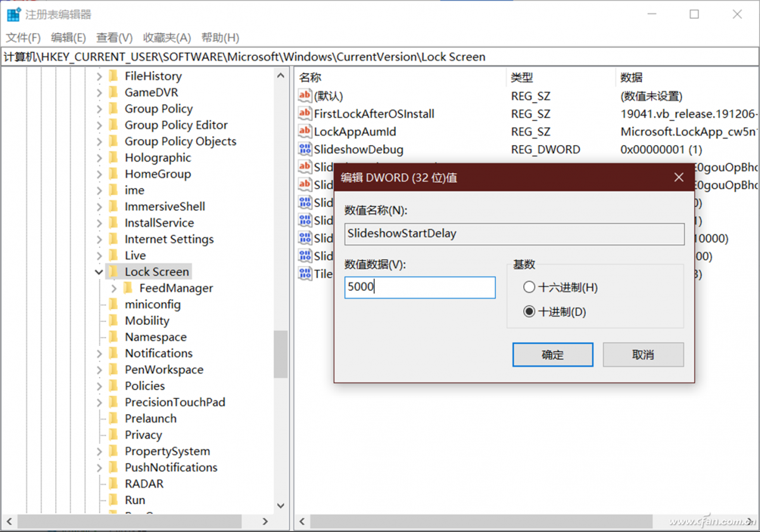Select the Prelaunch folder icon

pyautogui.click(x=113, y=419)
